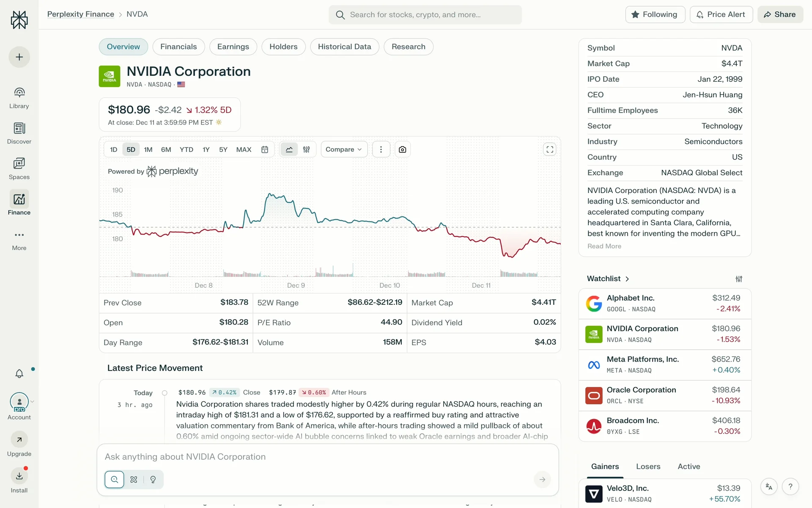Screen dimensions: 812x508
Task: Select the line chart type toggle
Action: [289, 149]
